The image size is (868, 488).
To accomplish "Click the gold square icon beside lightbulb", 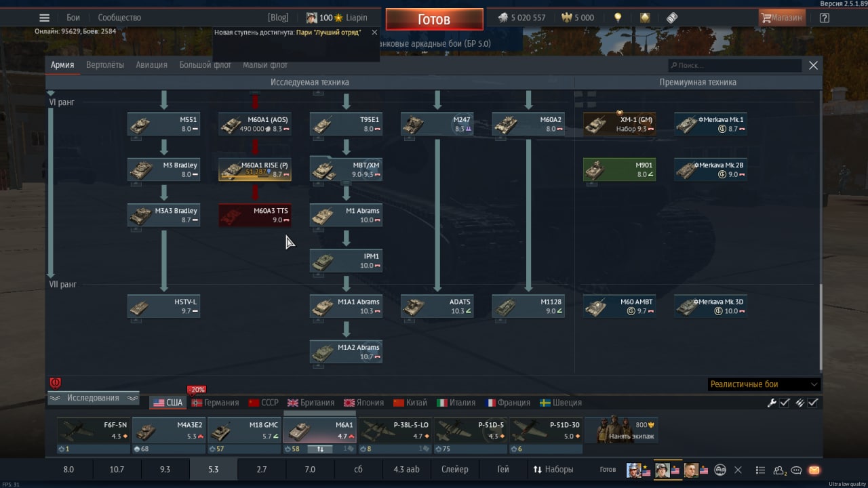I will (644, 18).
